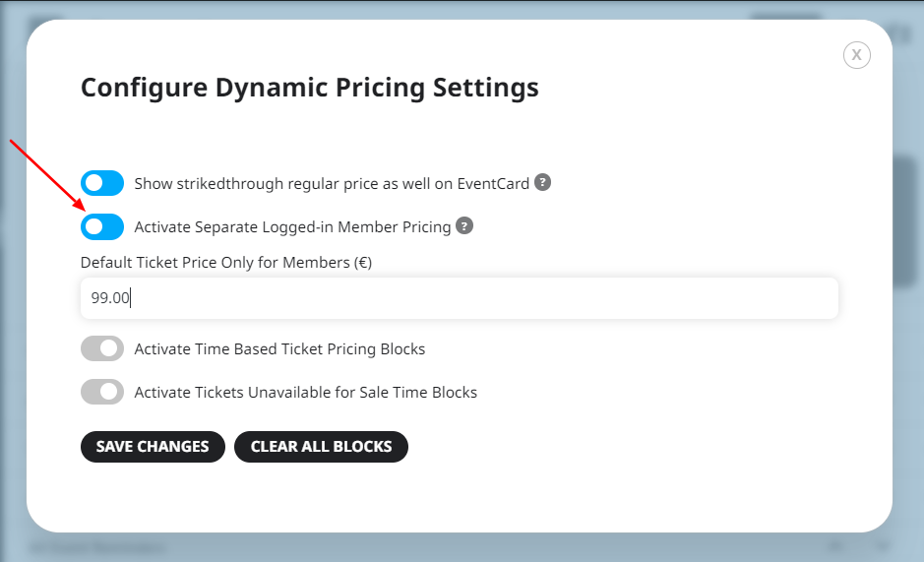Click the dimmed backdrop left of the dialog
Screen dimensions: 924x562
[x=12, y=353]
